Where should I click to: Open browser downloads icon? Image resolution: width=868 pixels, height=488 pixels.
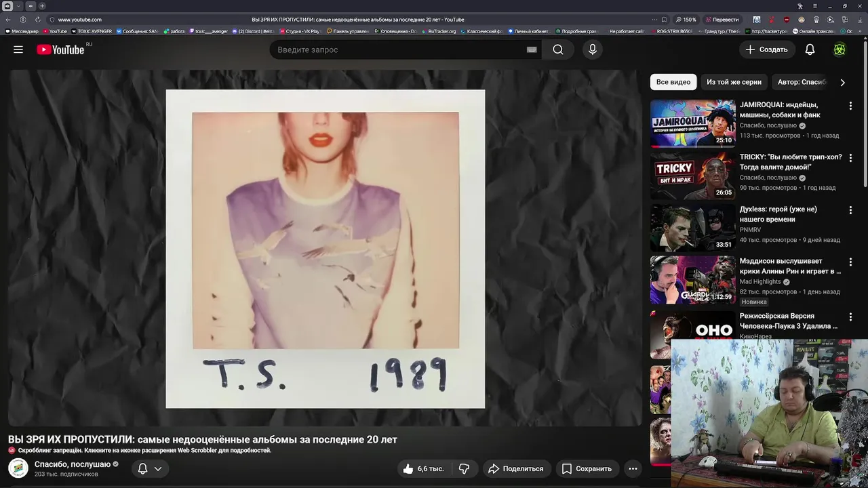tap(860, 20)
